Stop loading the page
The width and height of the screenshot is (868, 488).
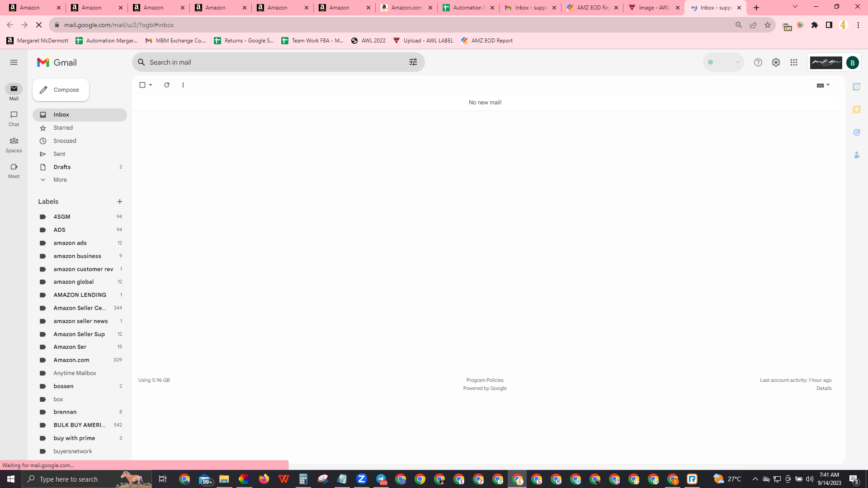(x=39, y=25)
